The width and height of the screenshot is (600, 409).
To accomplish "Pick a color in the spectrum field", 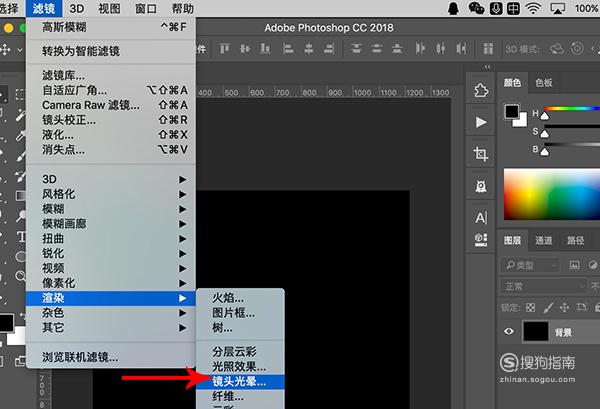I will (552, 194).
